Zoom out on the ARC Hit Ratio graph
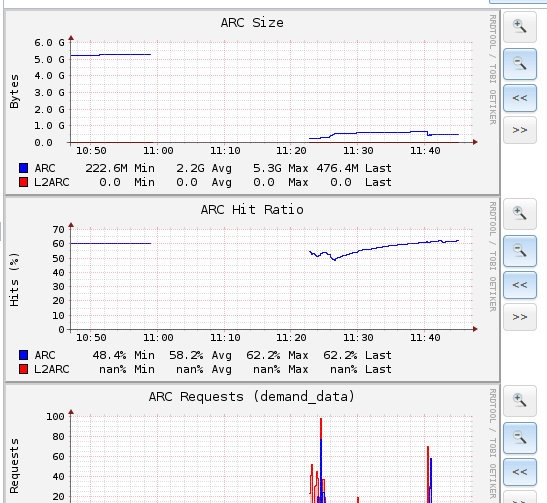This screenshot has width=547, height=503. tap(520, 251)
